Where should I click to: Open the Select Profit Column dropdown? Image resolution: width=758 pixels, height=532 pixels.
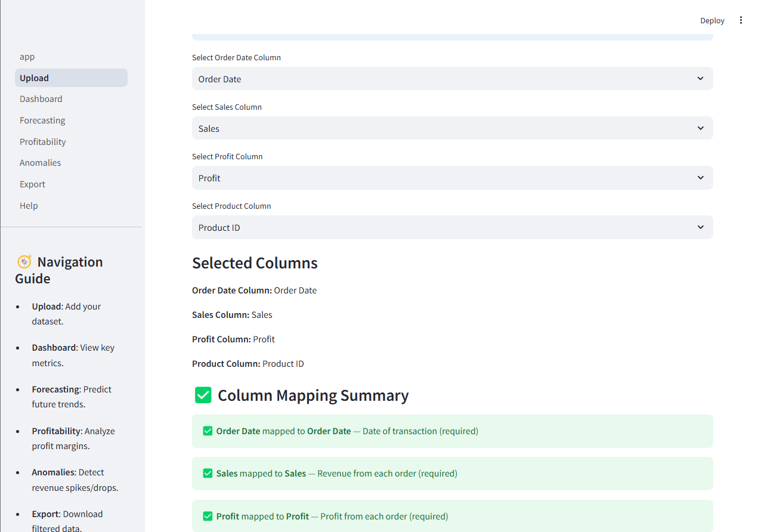[452, 177]
